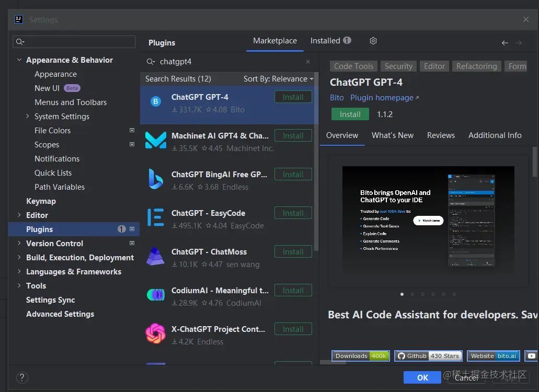This screenshot has height=392, width=539.
Task: Click the plugin details vertical scrollbar
Action: coord(535,162)
